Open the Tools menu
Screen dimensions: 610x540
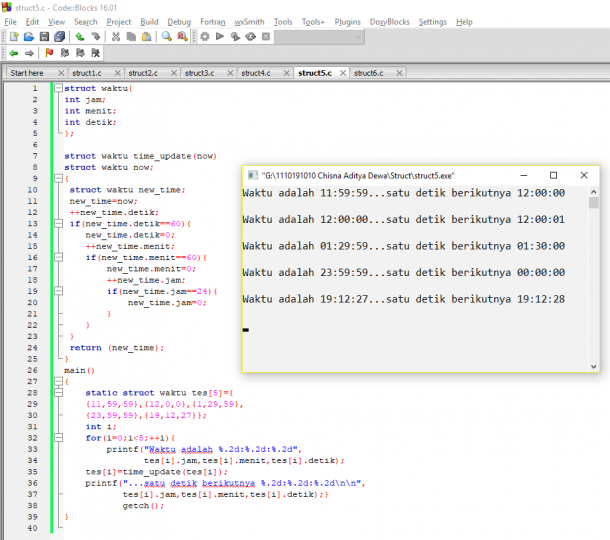(x=283, y=22)
